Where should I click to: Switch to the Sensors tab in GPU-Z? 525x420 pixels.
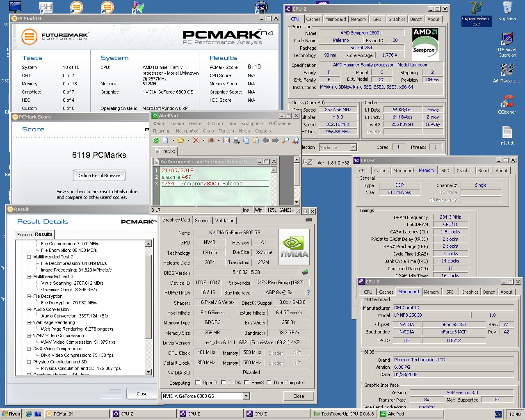pos(203,221)
